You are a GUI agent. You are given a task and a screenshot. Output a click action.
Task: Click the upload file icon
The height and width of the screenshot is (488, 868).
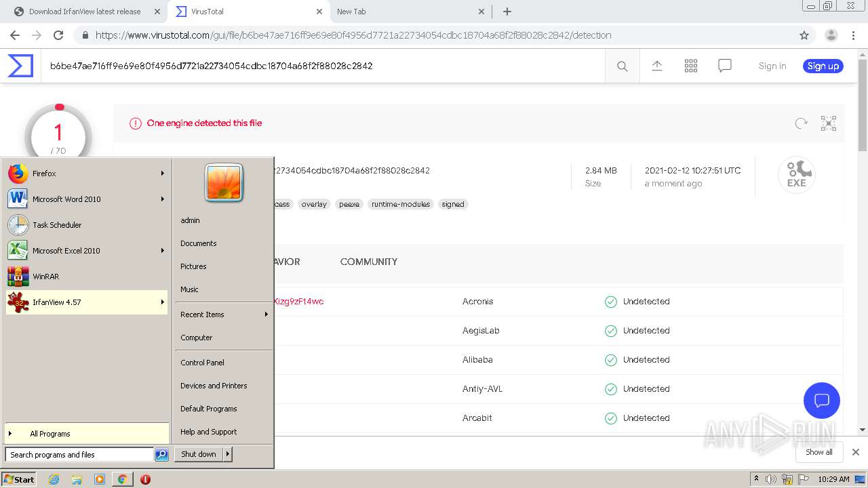click(x=656, y=66)
